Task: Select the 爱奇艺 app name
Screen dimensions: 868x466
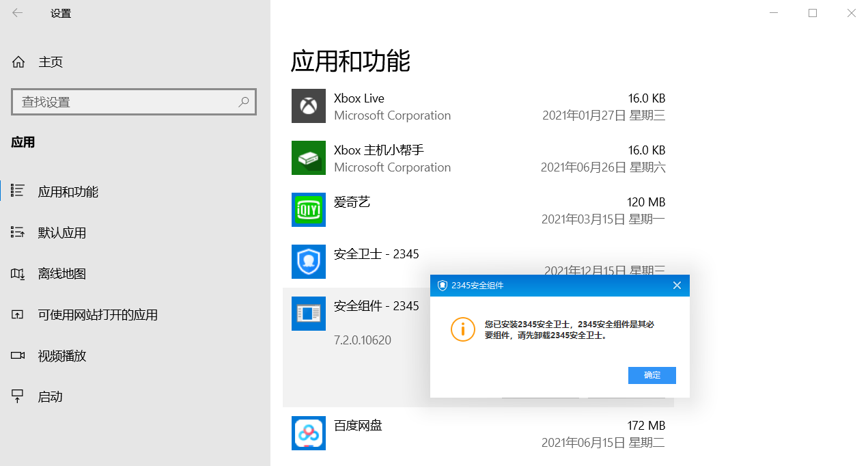Action: (352, 202)
